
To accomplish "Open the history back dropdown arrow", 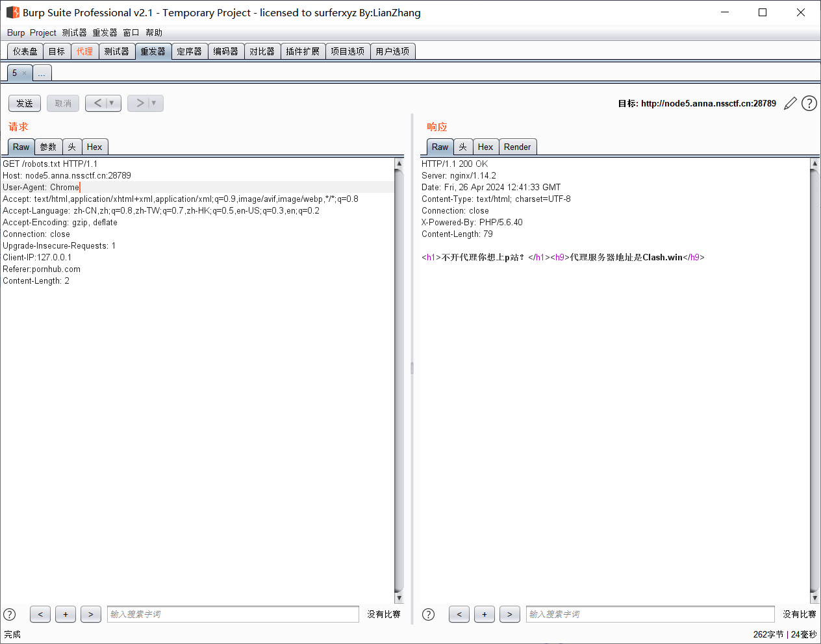I will click(112, 103).
